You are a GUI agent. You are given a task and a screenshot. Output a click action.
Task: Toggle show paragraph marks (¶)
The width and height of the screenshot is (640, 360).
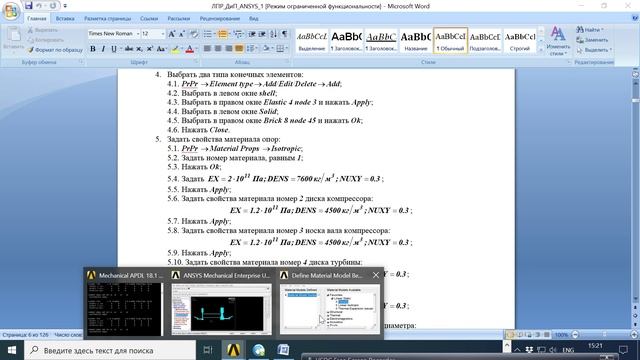[x=284, y=34]
